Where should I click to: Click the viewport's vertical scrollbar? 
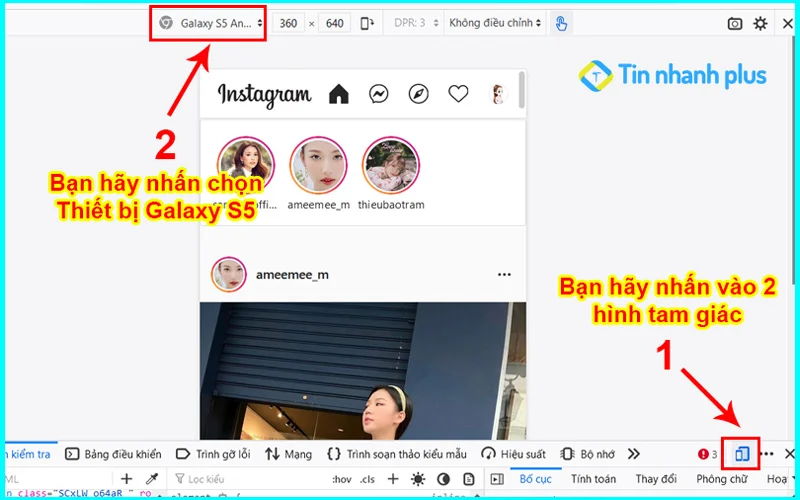pyautogui.click(x=521, y=90)
